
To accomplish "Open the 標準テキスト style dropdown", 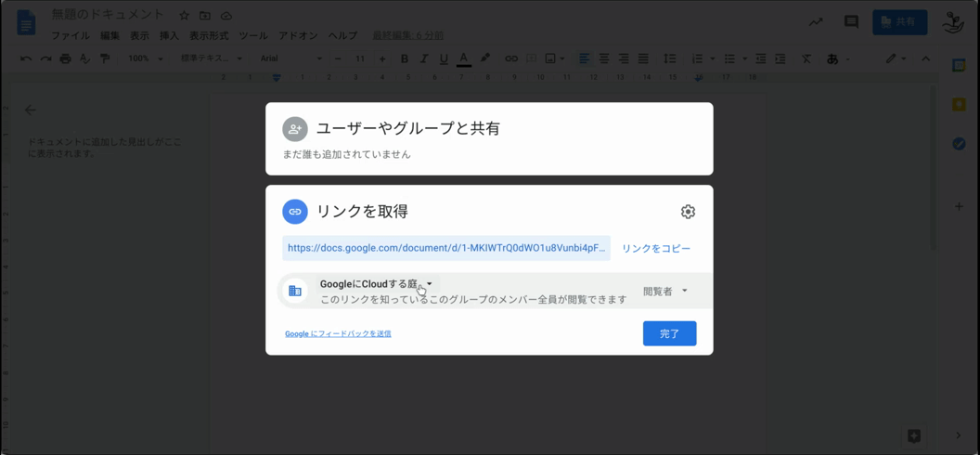I will pos(213,58).
